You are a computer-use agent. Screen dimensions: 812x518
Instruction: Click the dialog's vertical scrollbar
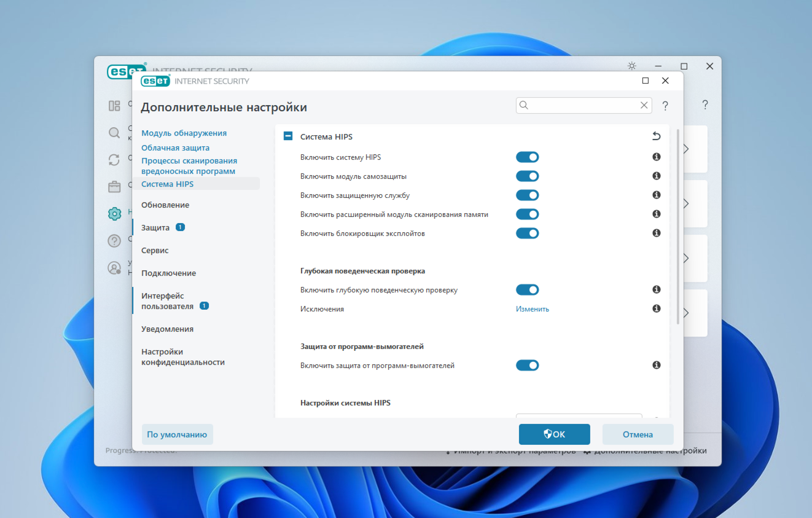[x=678, y=226]
